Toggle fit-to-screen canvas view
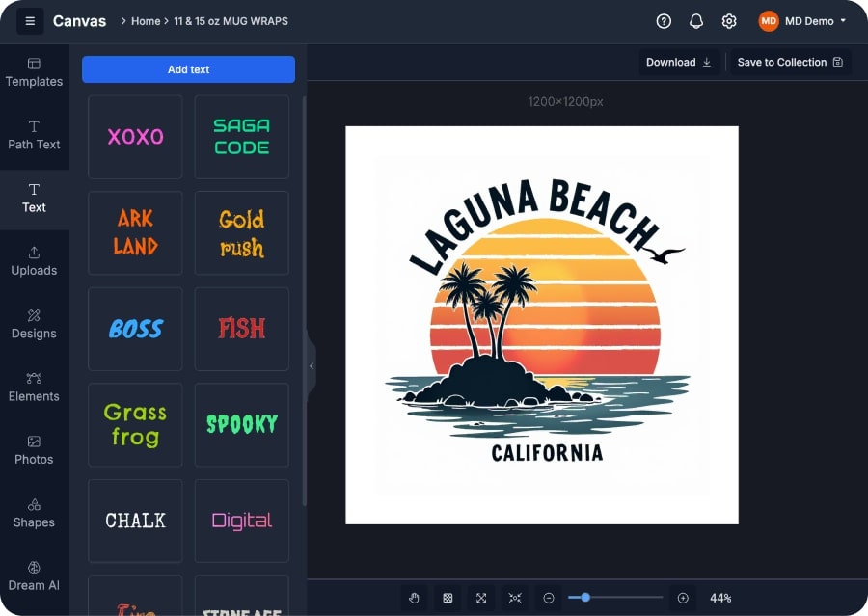 [481, 598]
